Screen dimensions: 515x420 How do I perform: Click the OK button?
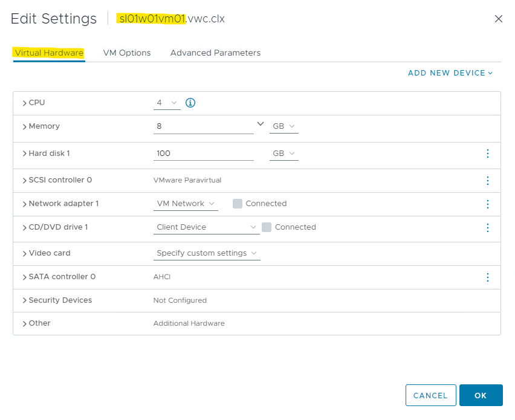coord(481,395)
